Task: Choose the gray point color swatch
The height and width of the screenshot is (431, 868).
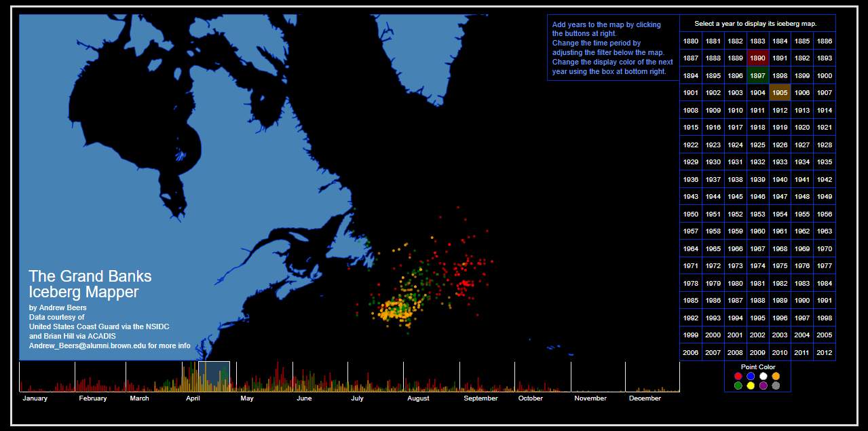Action: [x=776, y=385]
